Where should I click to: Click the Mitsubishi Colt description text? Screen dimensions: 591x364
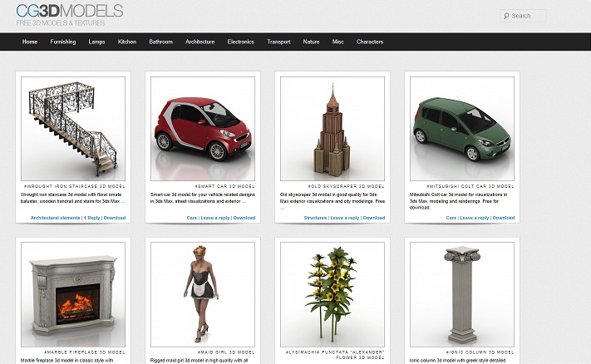(x=458, y=201)
